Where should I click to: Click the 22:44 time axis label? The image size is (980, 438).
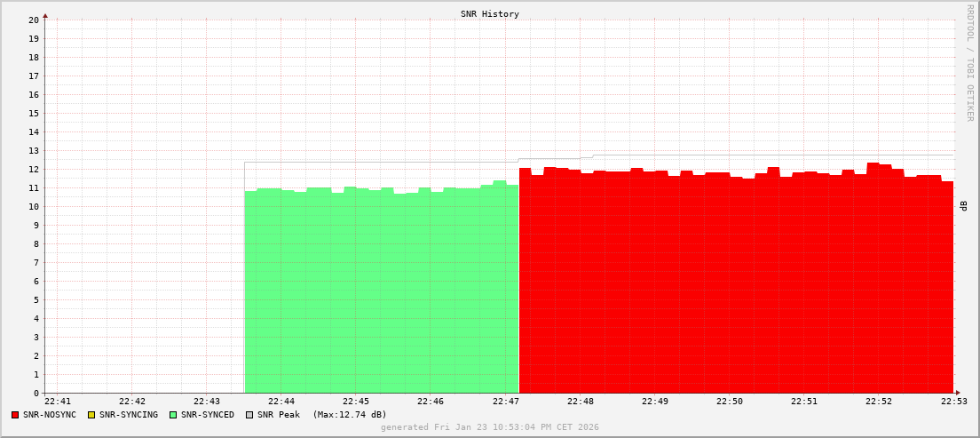281,402
